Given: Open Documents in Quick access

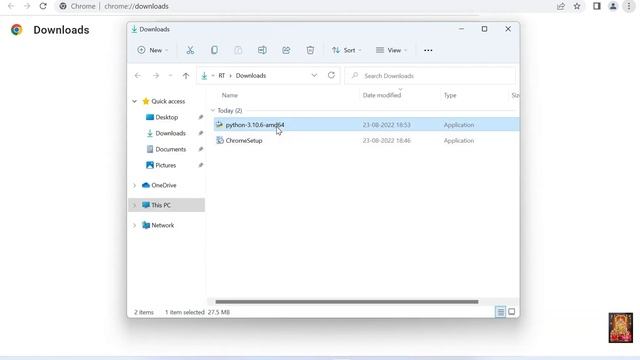Looking at the screenshot, I should pyautogui.click(x=170, y=149).
